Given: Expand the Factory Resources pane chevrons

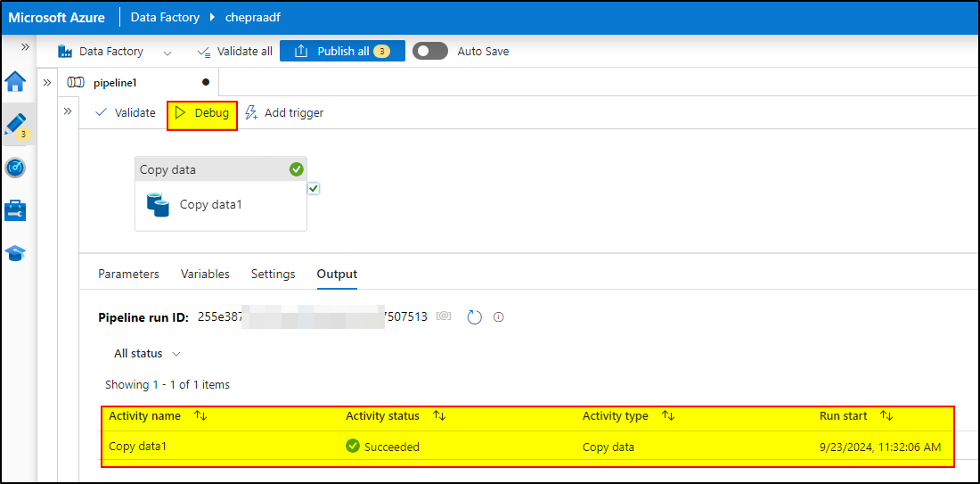Looking at the screenshot, I should [x=47, y=82].
